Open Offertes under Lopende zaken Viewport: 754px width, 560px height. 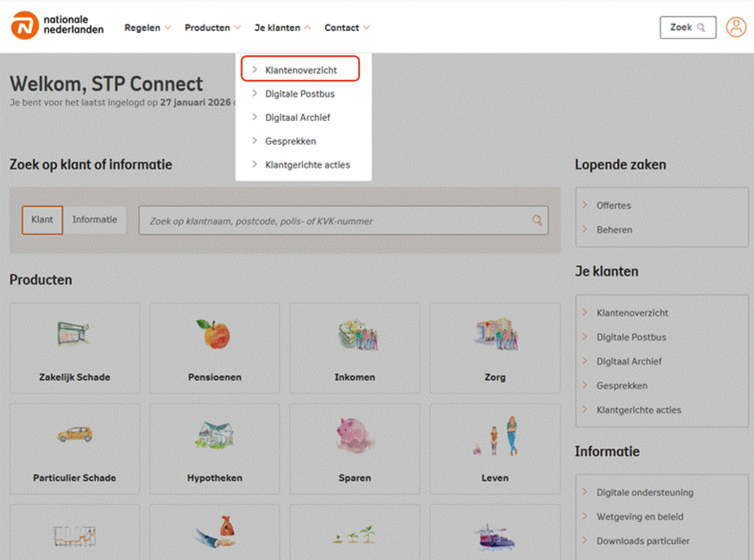(614, 205)
